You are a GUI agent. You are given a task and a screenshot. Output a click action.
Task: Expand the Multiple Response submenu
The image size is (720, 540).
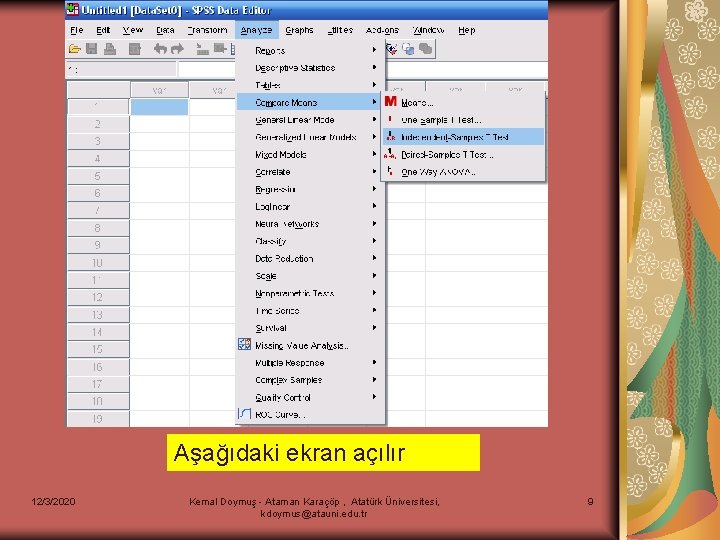(x=310, y=363)
